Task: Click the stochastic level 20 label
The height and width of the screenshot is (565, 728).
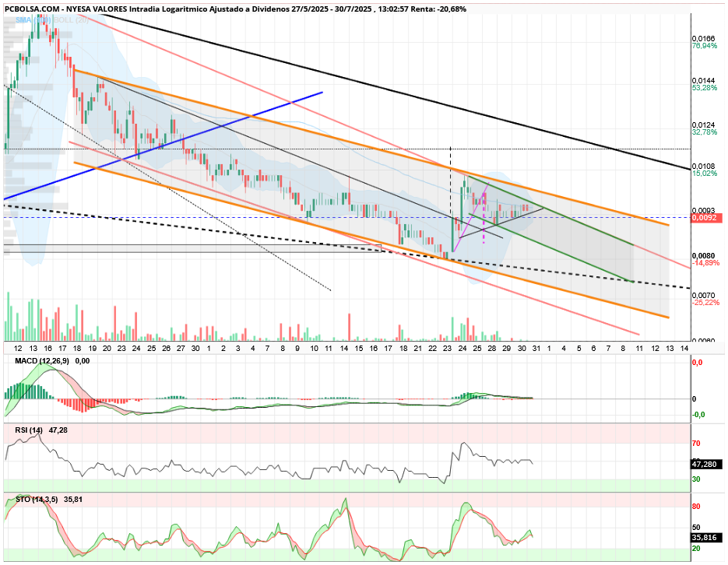Action: (696, 549)
